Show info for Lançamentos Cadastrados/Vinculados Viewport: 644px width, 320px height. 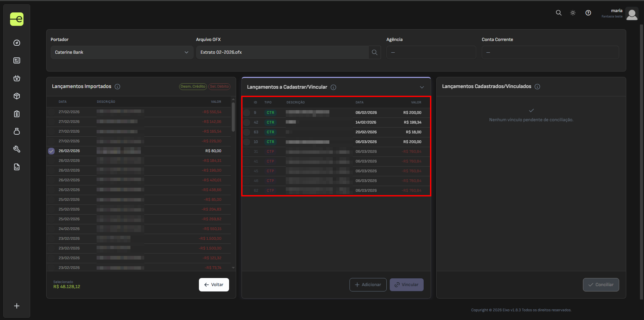click(x=537, y=87)
